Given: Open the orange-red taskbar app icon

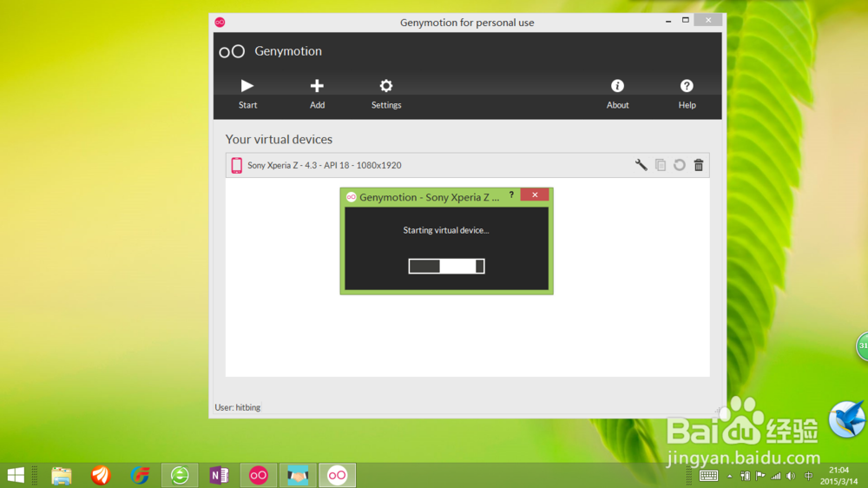Looking at the screenshot, I should (x=101, y=475).
